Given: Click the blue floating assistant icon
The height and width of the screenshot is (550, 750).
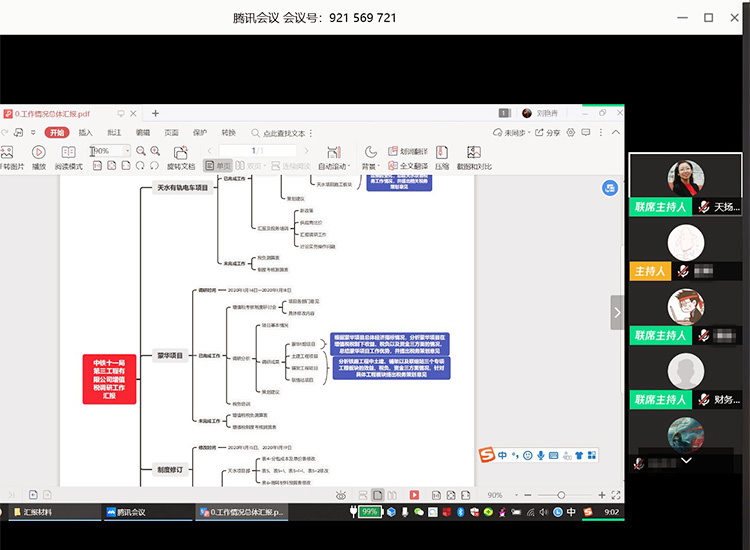Looking at the screenshot, I should click(610, 187).
